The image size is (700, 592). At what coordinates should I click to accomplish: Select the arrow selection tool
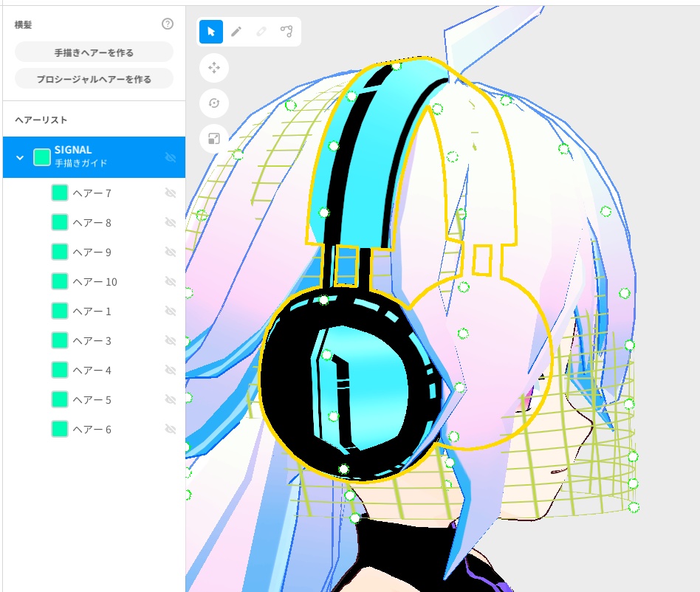tap(212, 32)
